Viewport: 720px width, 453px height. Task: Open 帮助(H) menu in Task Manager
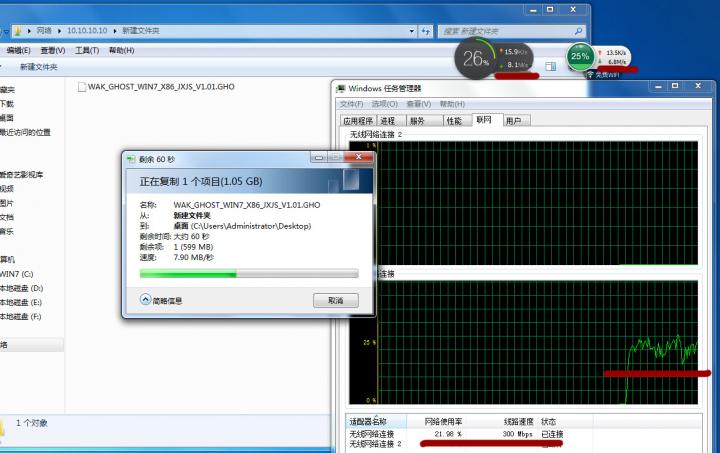(x=452, y=104)
